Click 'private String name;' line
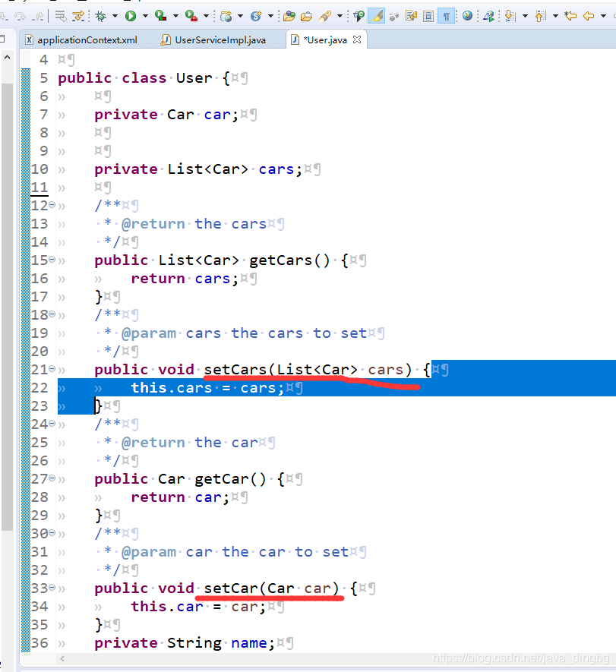This screenshot has height=672, width=616. (x=185, y=643)
